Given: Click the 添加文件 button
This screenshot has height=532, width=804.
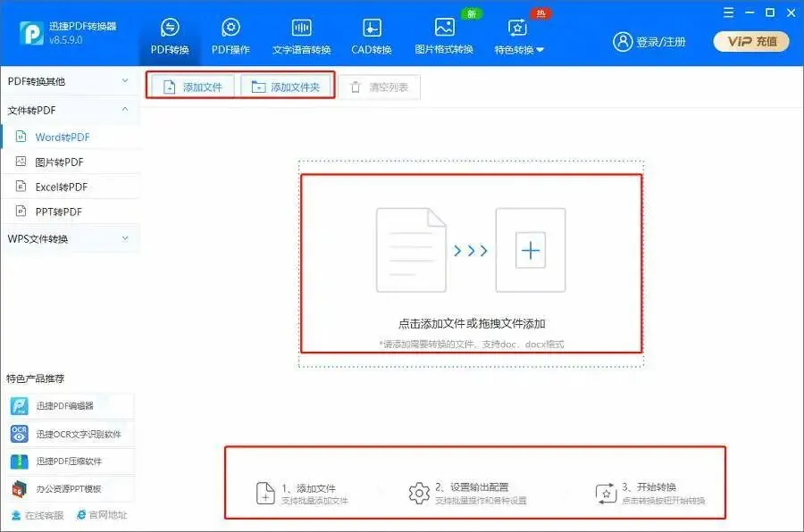Looking at the screenshot, I should tap(192, 87).
